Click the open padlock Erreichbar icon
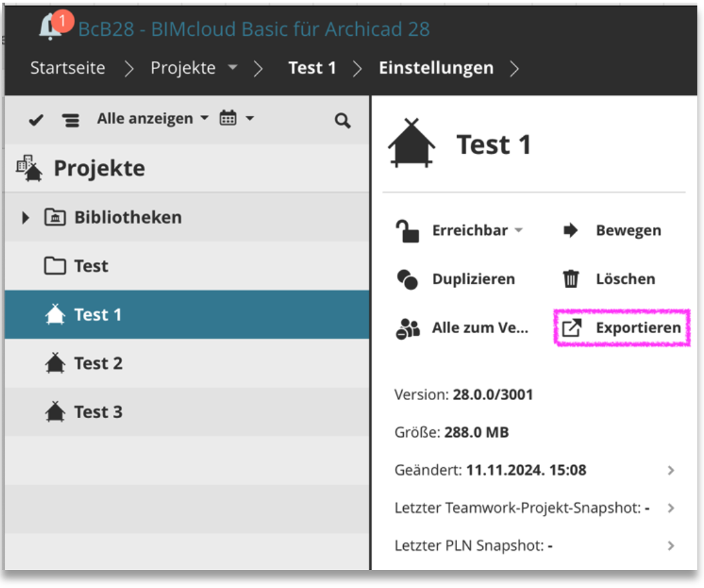The width and height of the screenshot is (704, 588). (407, 231)
